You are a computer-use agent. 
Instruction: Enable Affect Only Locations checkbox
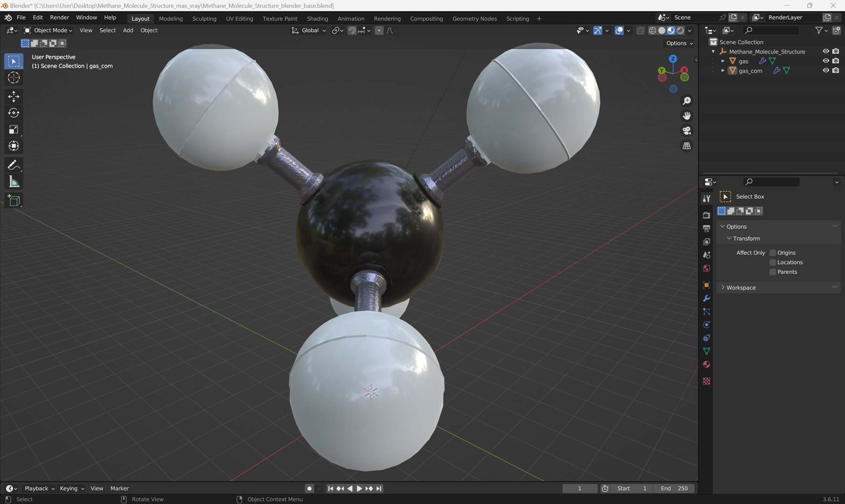pos(773,262)
